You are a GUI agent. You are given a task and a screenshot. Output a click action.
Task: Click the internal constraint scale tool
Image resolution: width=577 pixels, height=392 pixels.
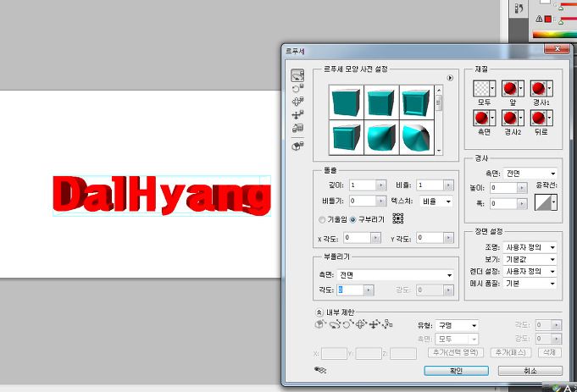click(387, 324)
